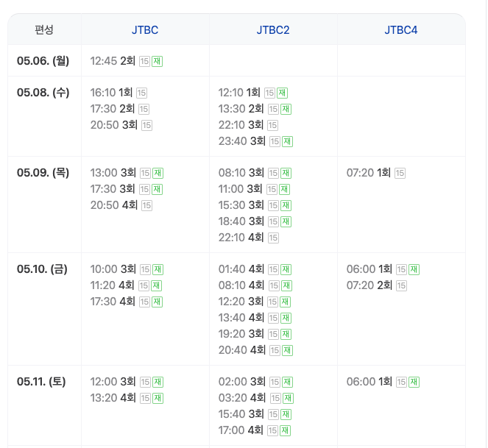This screenshot has width=488, height=448.
Task: Click the green 재 rerun badge beside 12:45 2회
Action: [x=158, y=61]
